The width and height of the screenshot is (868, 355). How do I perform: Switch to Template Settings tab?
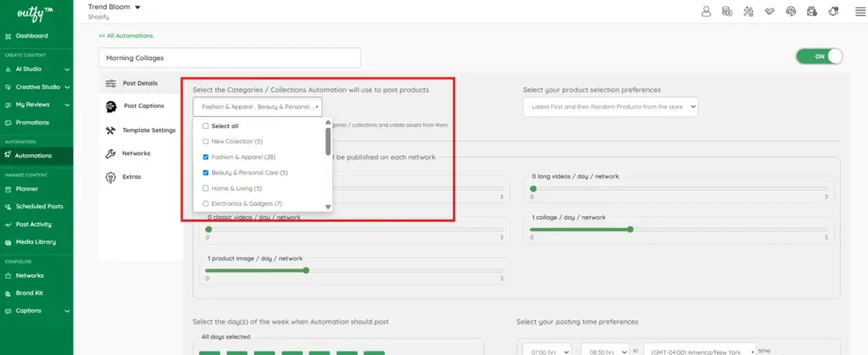149,130
